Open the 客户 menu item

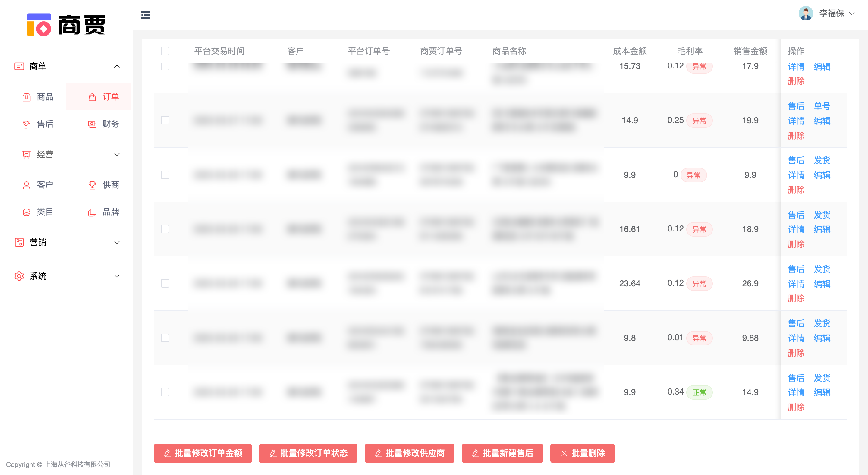coord(45,185)
